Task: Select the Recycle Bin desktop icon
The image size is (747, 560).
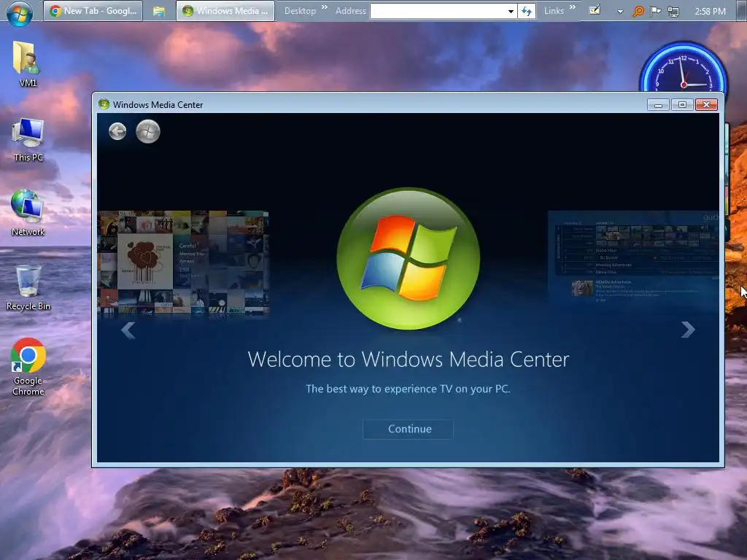Action: 28,288
